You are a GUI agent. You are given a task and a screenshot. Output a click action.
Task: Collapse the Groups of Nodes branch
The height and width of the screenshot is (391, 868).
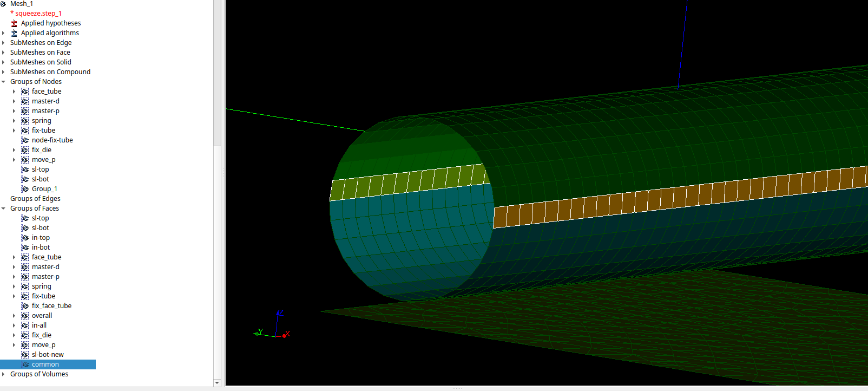click(3, 82)
